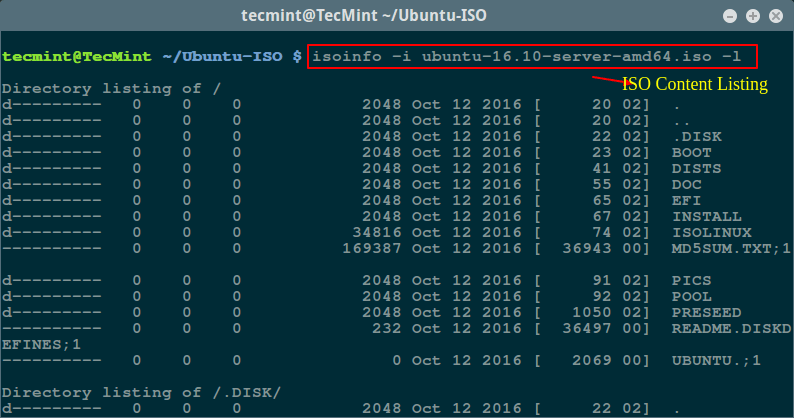Select the DOC directory name

(688, 184)
